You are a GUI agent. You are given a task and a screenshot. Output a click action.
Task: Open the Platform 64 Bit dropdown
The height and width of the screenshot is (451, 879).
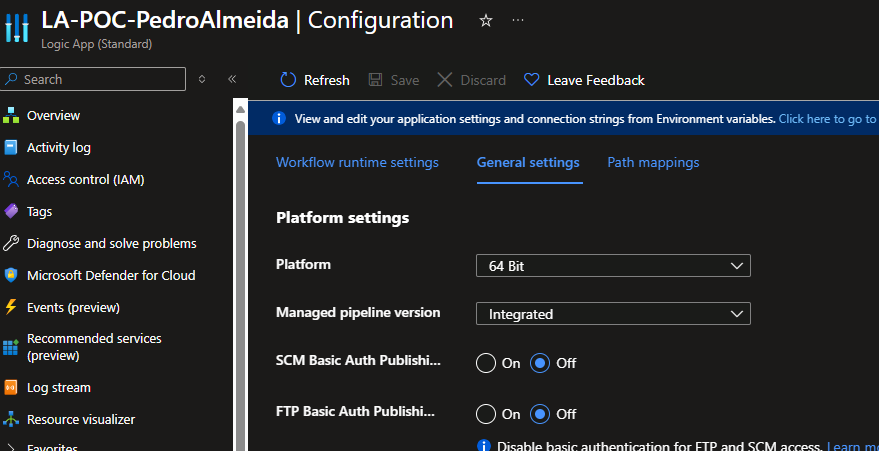coord(613,265)
